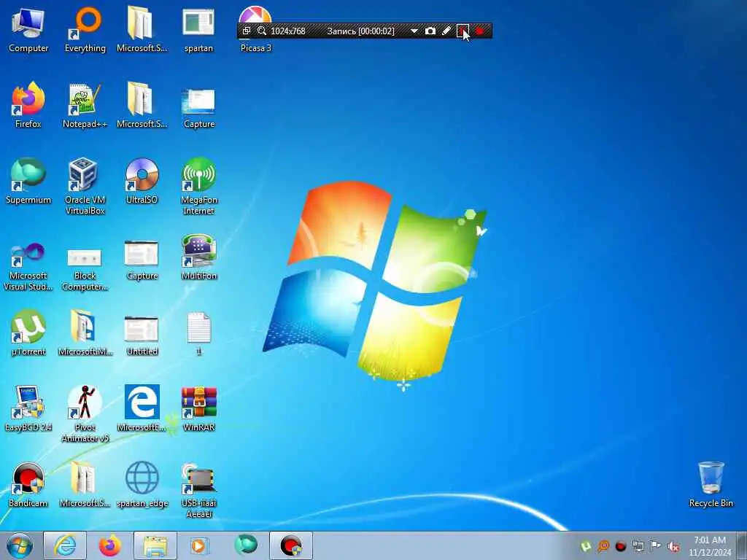Pause the recording in the Bandicam bar
This screenshot has height=560, width=747.
462,31
